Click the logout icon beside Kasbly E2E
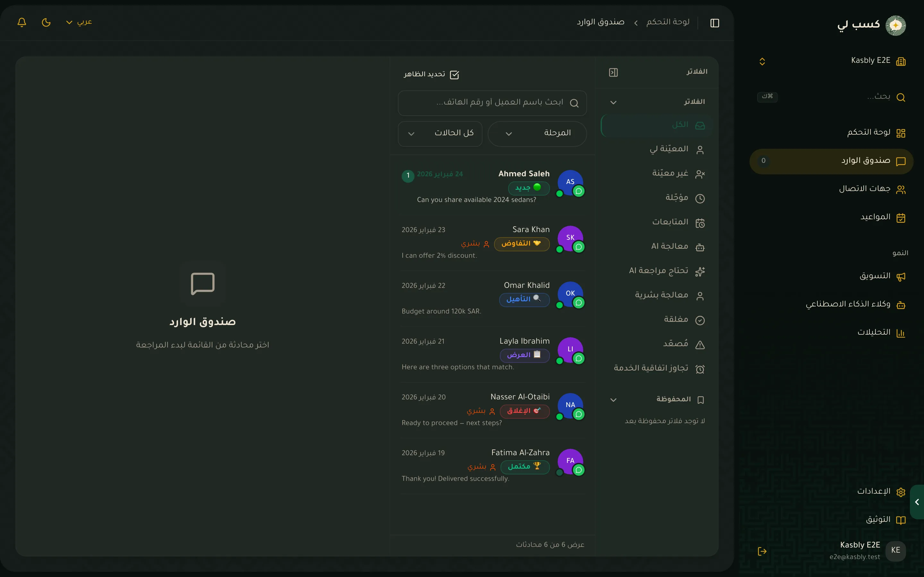 pos(762,551)
